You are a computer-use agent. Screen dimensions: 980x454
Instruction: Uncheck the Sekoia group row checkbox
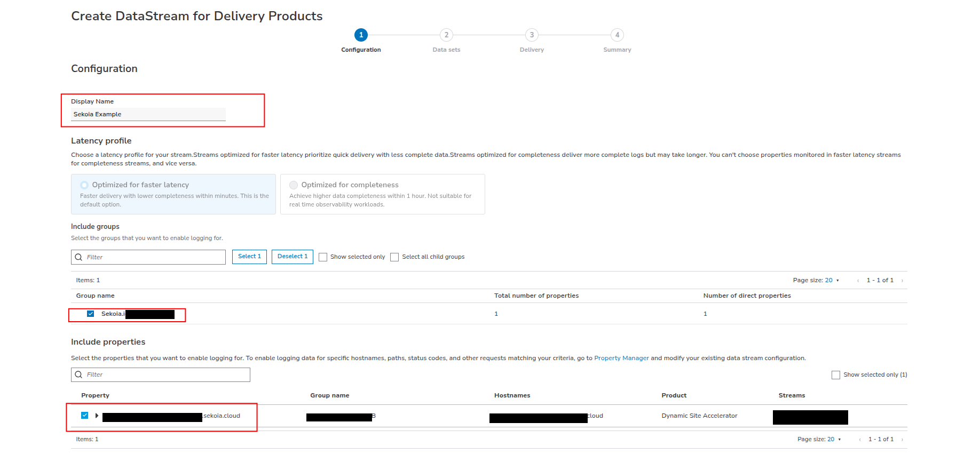pos(91,314)
